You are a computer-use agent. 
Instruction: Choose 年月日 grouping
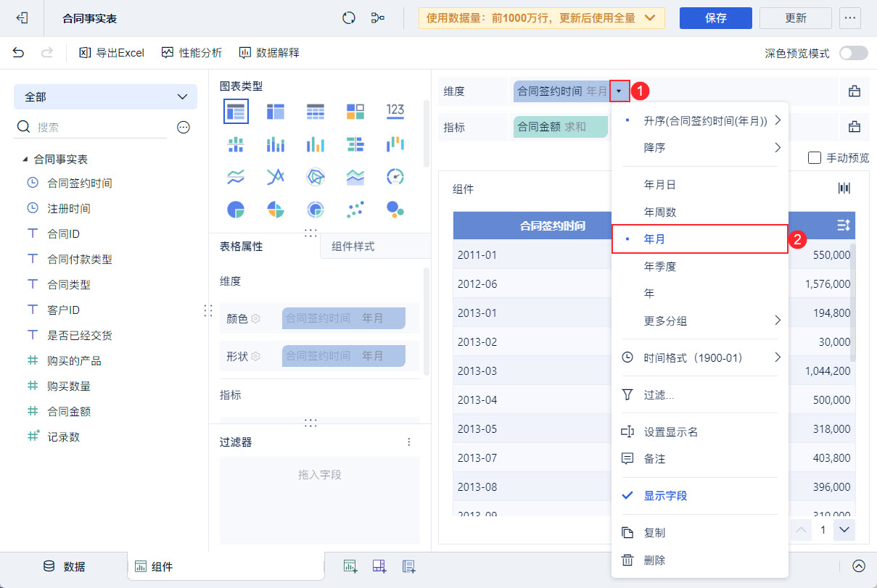tap(700, 185)
